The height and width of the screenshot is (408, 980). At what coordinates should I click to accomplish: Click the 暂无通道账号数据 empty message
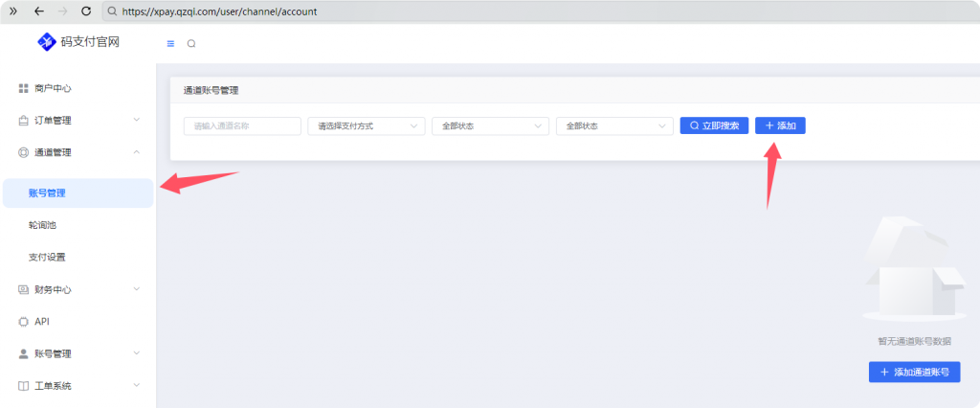[x=914, y=341]
